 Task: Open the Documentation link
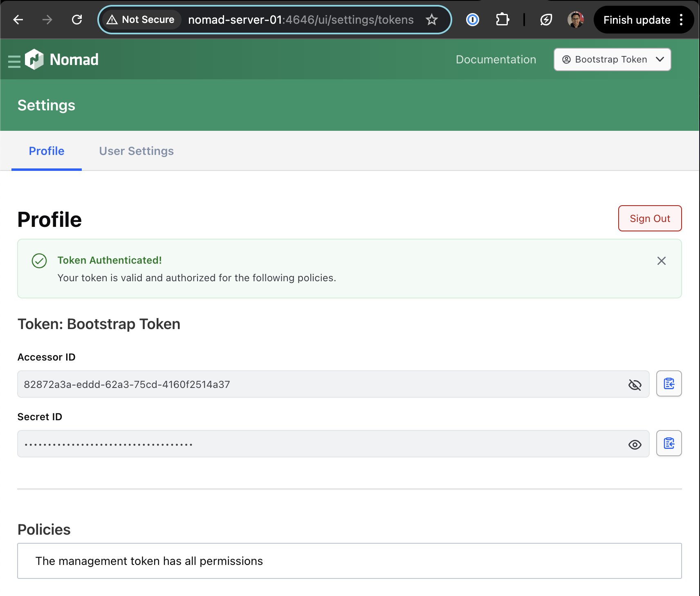pos(496,60)
